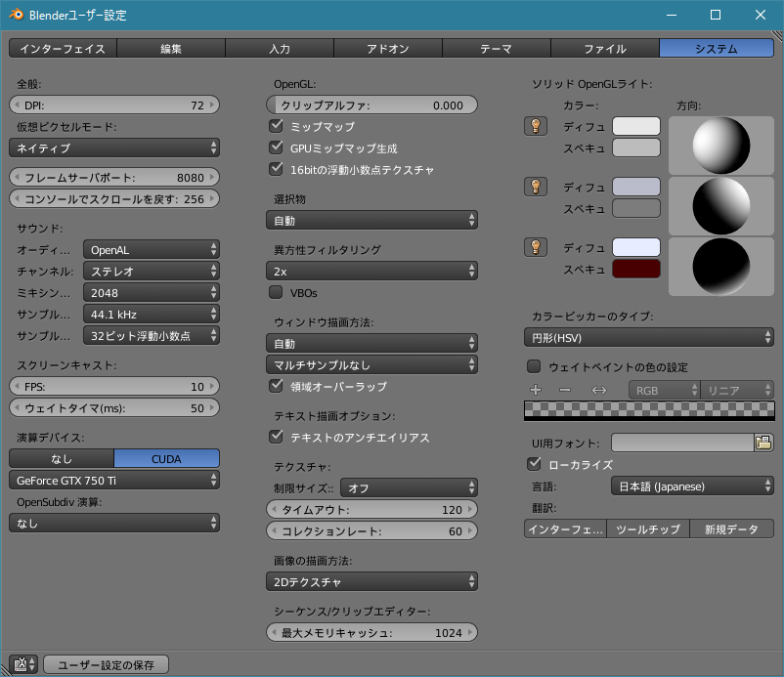The image size is (784, 677).
Task: Toggle the second solid OpenGL light bulb
Action: coord(535,187)
